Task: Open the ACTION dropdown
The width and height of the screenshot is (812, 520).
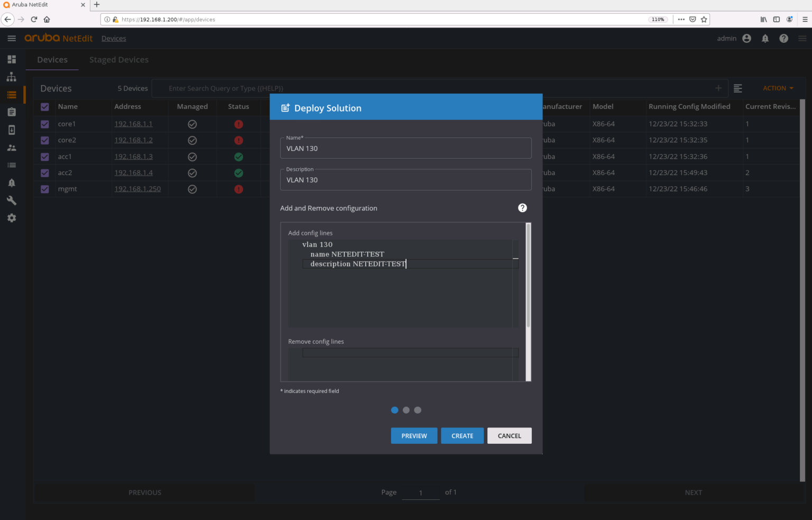Action: pos(777,88)
